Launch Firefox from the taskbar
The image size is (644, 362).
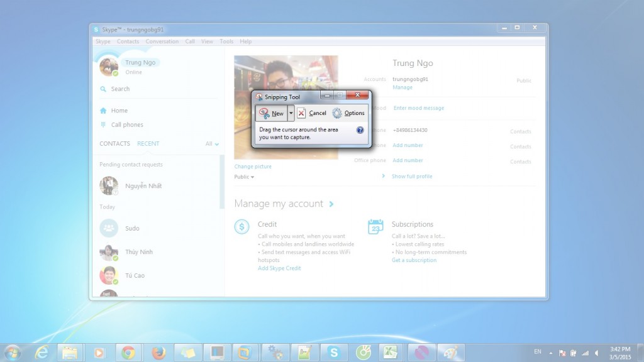pos(158,353)
